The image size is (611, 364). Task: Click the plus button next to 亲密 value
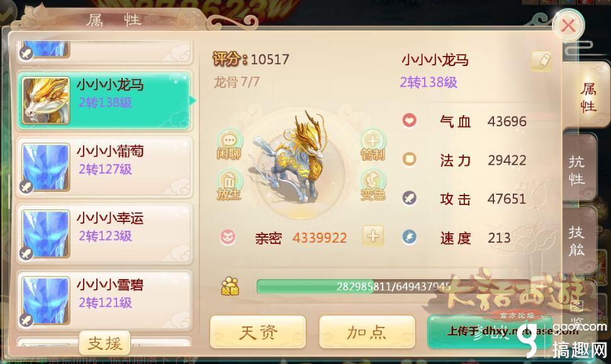coord(373,236)
